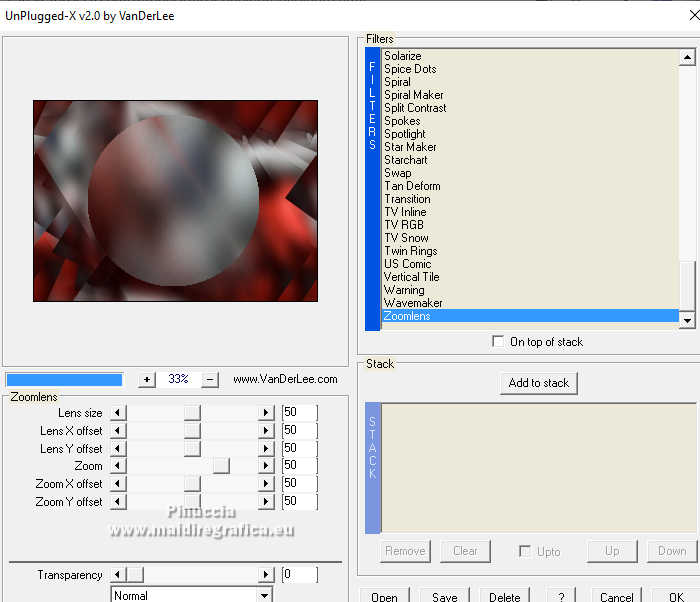Decrease Zoom value with left arrow
700x602 pixels.
[x=118, y=465]
